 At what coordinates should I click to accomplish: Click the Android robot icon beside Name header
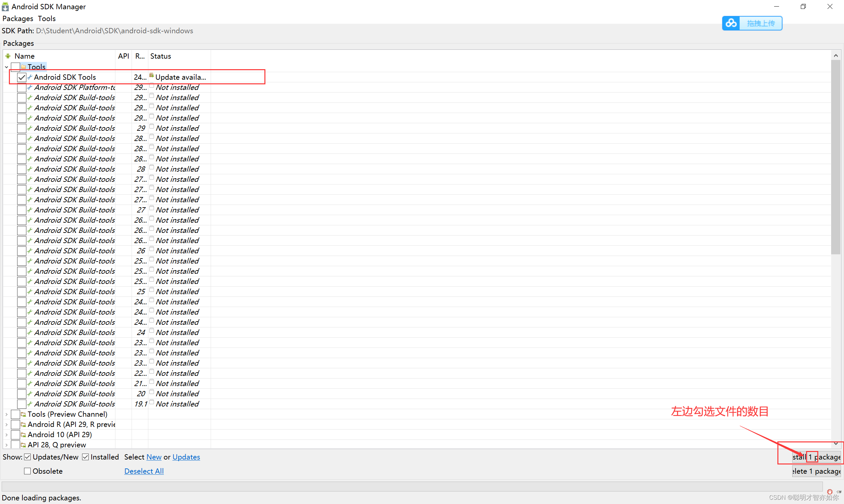click(8, 56)
